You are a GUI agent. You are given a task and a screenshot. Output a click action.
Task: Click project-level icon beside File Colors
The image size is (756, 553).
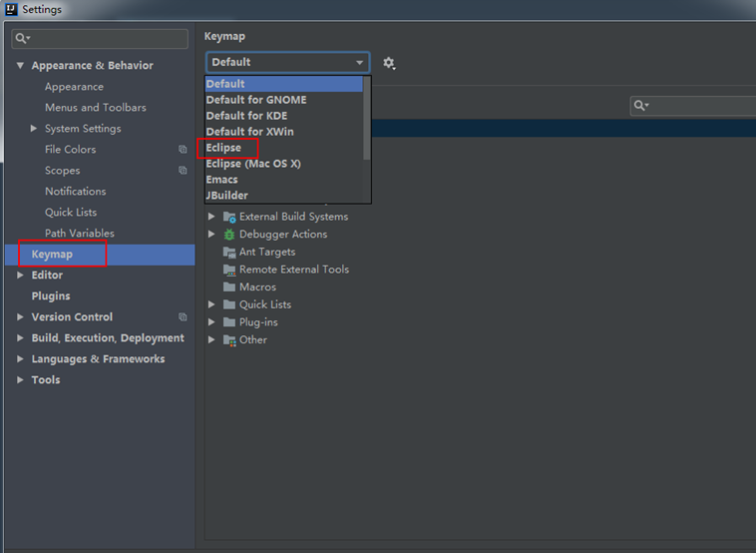pyautogui.click(x=183, y=149)
